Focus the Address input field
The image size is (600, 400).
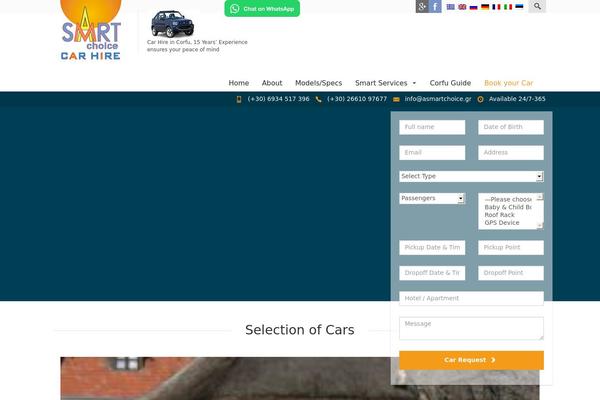click(511, 153)
